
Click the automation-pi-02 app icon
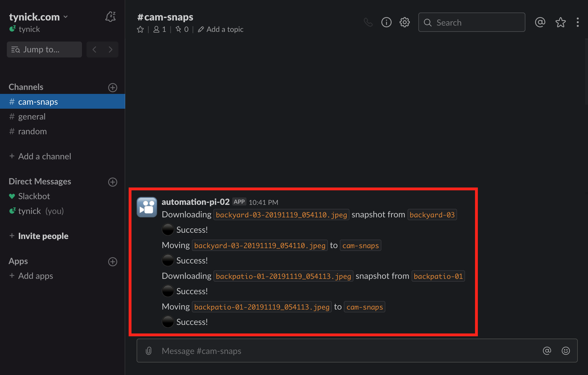point(147,207)
